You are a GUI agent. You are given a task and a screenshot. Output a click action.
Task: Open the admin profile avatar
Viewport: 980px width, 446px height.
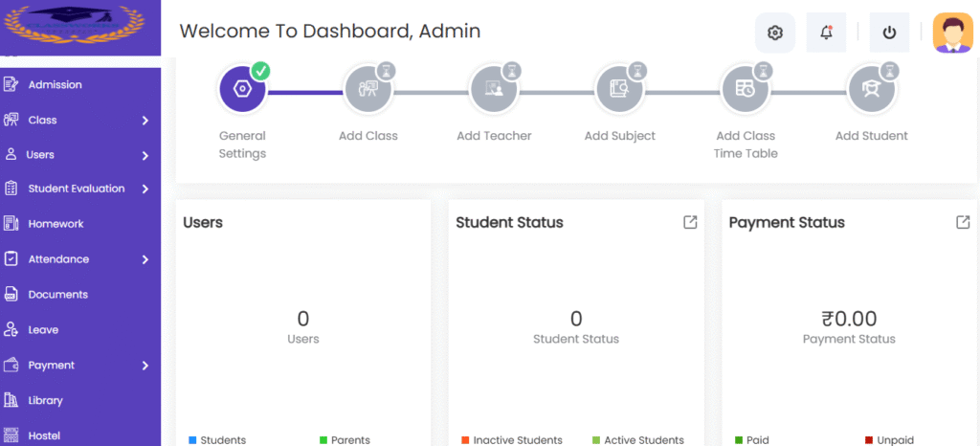tap(953, 33)
